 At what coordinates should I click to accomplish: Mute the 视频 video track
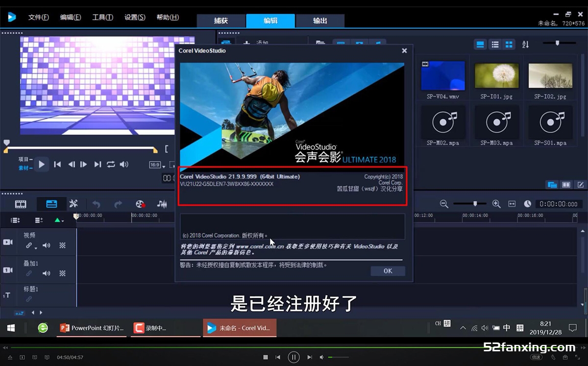tap(47, 246)
